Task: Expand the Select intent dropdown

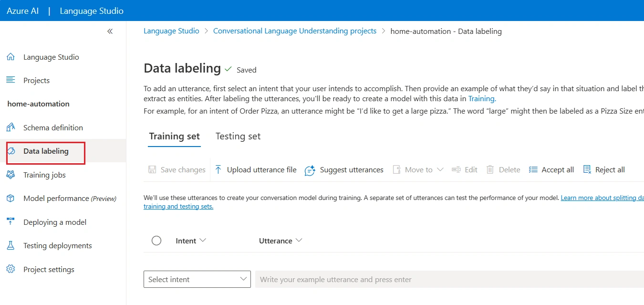Action: click(197, 279)
